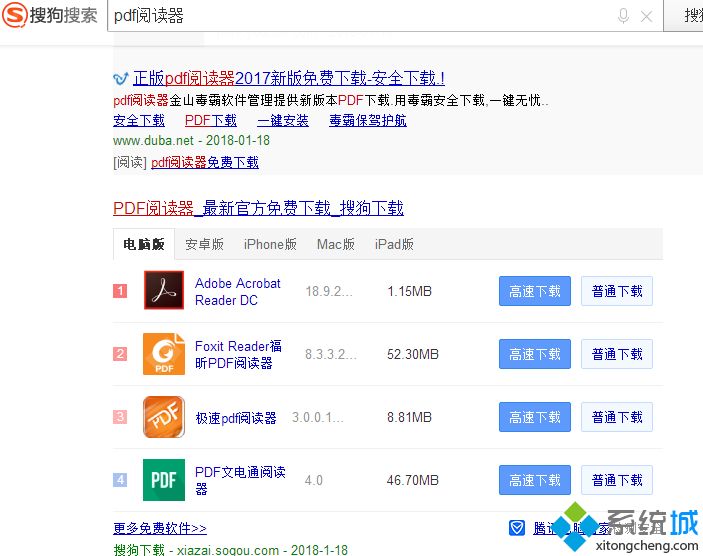The height and width of the screenshot is (556, 703).
Task: Click the file size 1.15MB
Action: [x=409, y=291]
